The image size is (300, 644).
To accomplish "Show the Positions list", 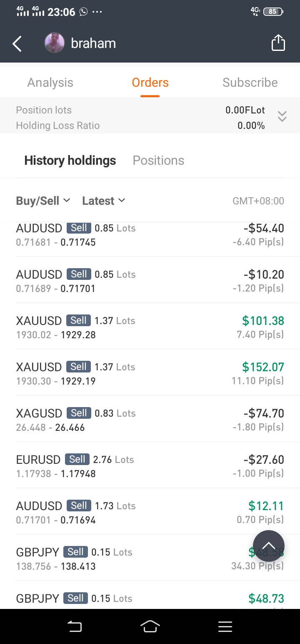I will click(x=158, y=161).
